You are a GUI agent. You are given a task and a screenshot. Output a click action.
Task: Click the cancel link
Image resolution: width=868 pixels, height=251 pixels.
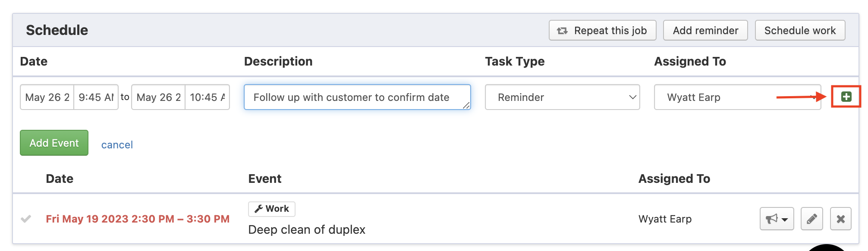117,145
